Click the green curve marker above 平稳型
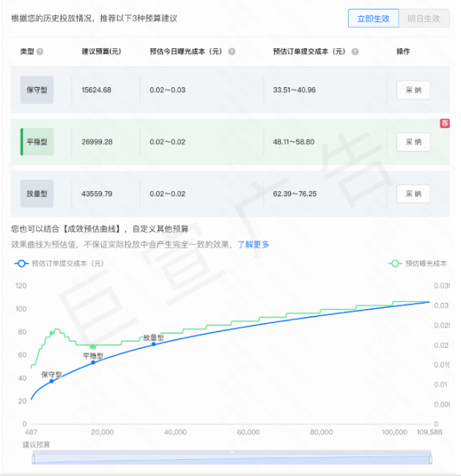The image size is (461, 476). (93, 346)
